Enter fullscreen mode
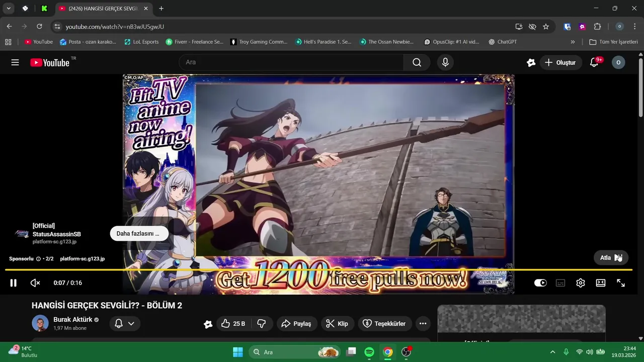This screenshot has height=362, width=644. 621,283
